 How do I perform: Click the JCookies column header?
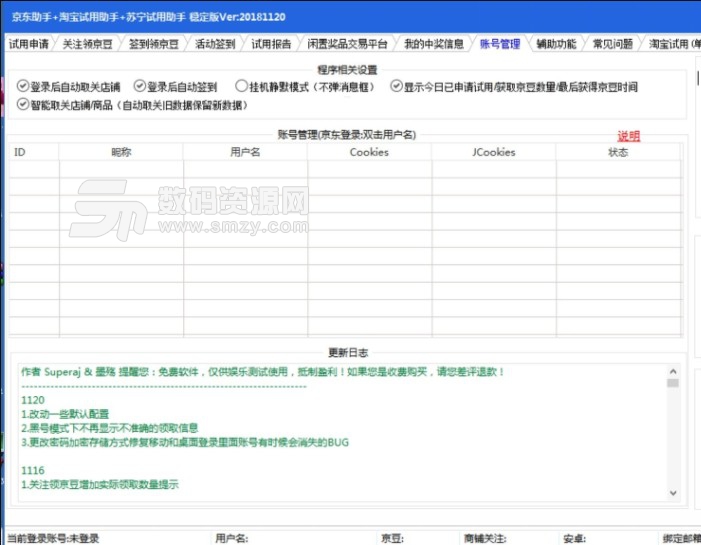coord(494,152)
